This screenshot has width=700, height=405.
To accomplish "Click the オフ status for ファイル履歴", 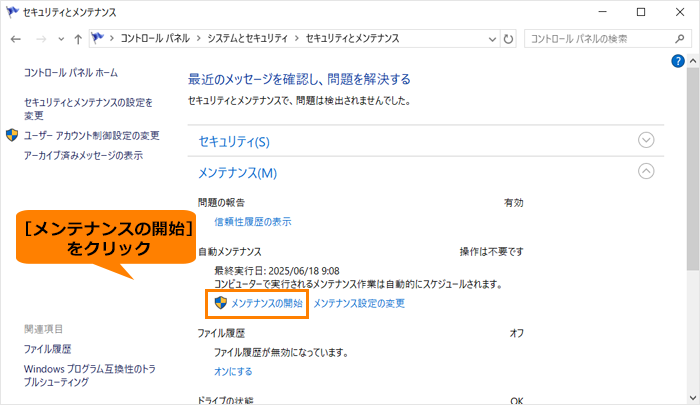I will [x=517, y=333].
